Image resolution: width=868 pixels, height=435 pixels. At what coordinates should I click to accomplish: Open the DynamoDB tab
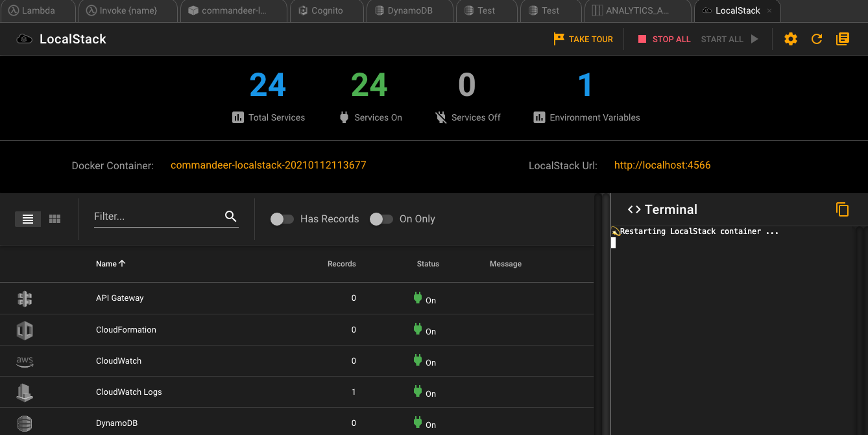(x=410, y=11)
